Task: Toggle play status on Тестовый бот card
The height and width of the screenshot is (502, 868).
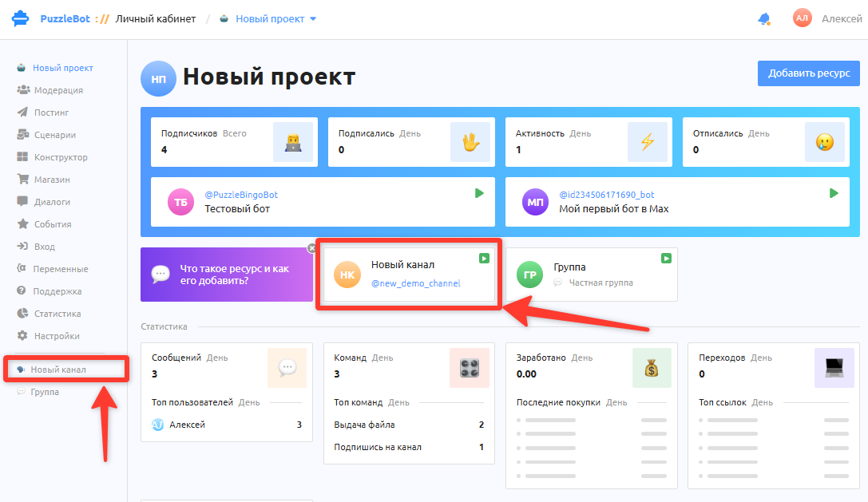Action: tap(479, 193)
